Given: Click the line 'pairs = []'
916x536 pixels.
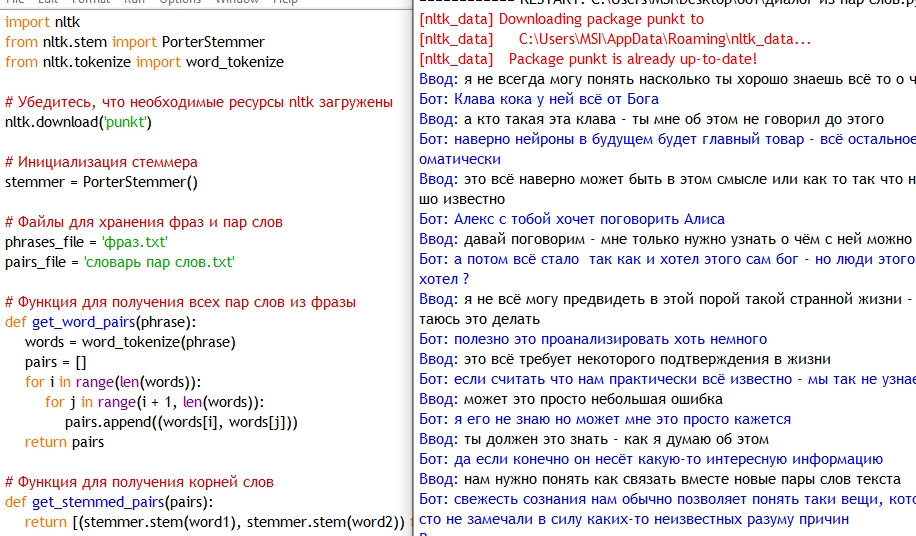Looking at the screenshot, I should point(55,362).
